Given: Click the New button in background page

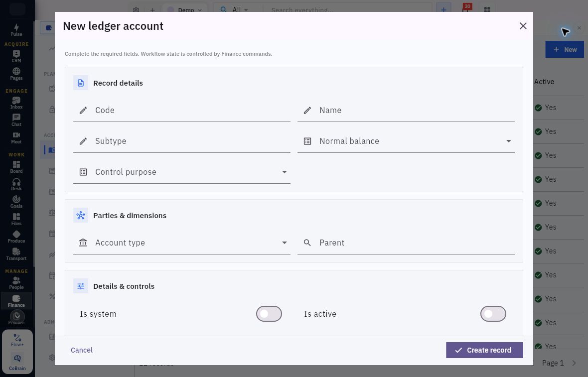Looking at the screenshot, I should pyautogui.click(x=565, y=49).
